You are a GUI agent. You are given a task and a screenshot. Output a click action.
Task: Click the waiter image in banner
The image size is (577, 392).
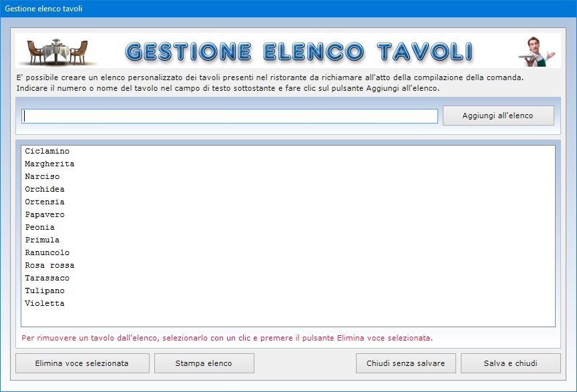click(536, 52)
